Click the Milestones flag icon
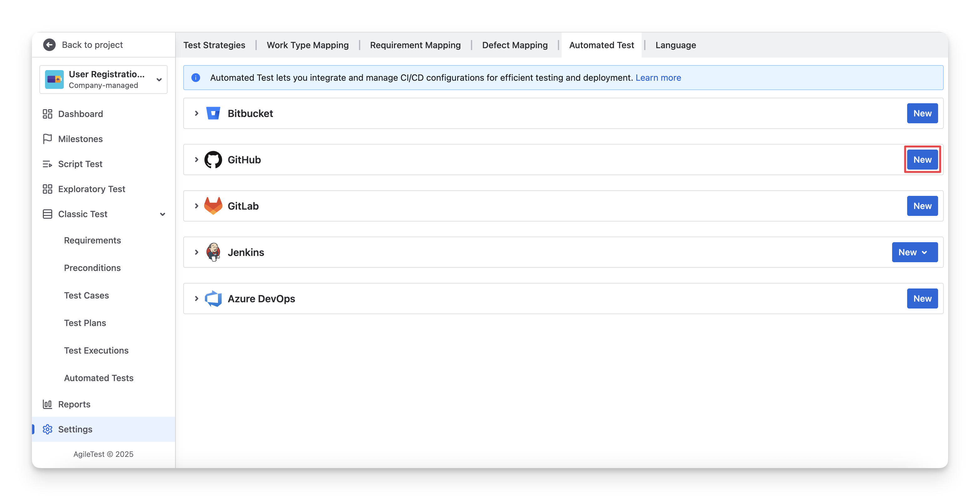Screen dimensions: 980x500 (x=47, y=139)
